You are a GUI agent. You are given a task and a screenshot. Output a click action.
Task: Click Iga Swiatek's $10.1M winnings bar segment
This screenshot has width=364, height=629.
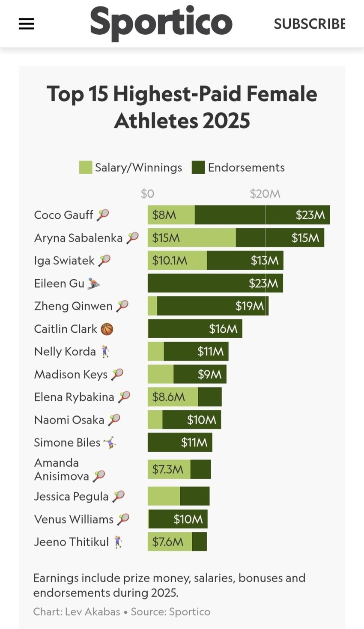(x=177, y=261)
